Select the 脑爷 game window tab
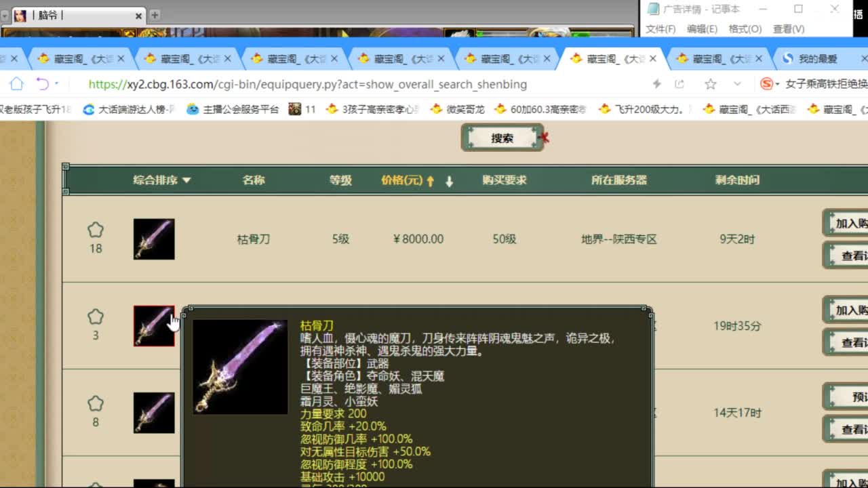The image size is (868, 488). coord(78,15)
